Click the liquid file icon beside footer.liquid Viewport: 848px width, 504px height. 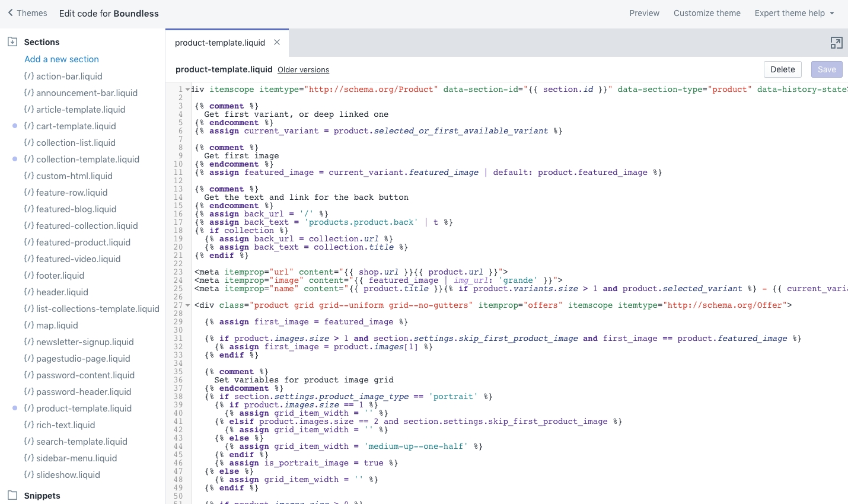coord(28,276)
